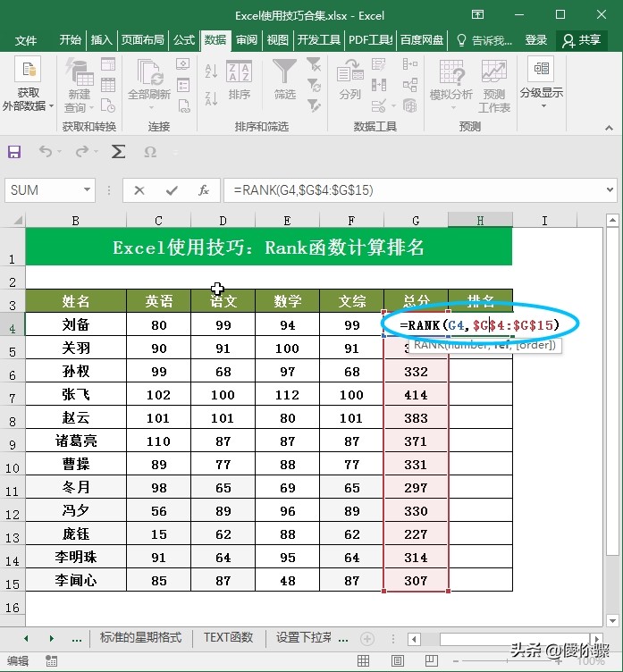Viewport: 623px width, 672px height.
Task: Click the Forecast Sheet icon
Action: pos(494,71)
